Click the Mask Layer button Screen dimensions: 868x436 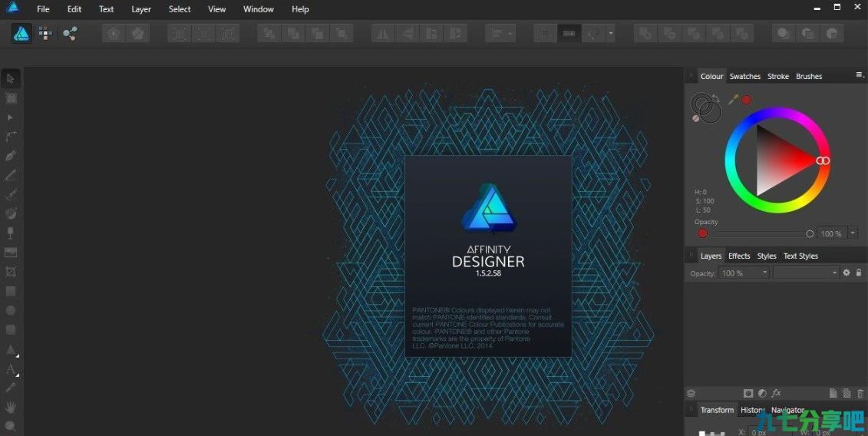point(748,393)
